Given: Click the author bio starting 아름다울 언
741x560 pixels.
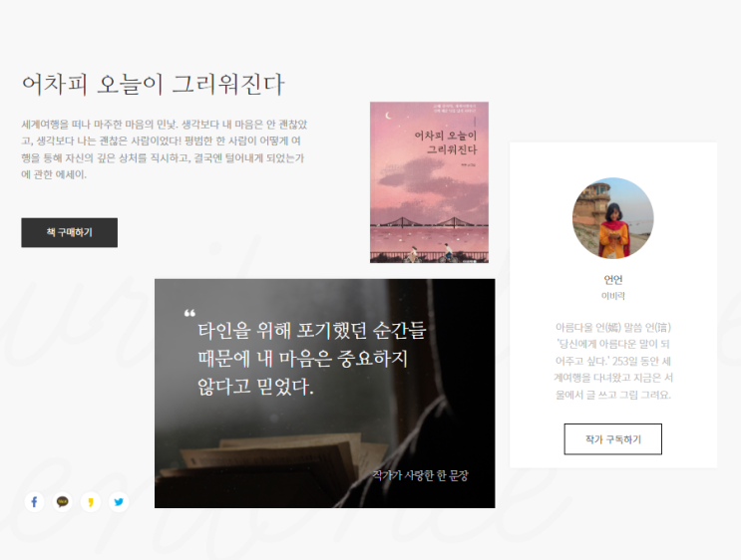Looking at the screenshot, I should (x=613, y=361).
